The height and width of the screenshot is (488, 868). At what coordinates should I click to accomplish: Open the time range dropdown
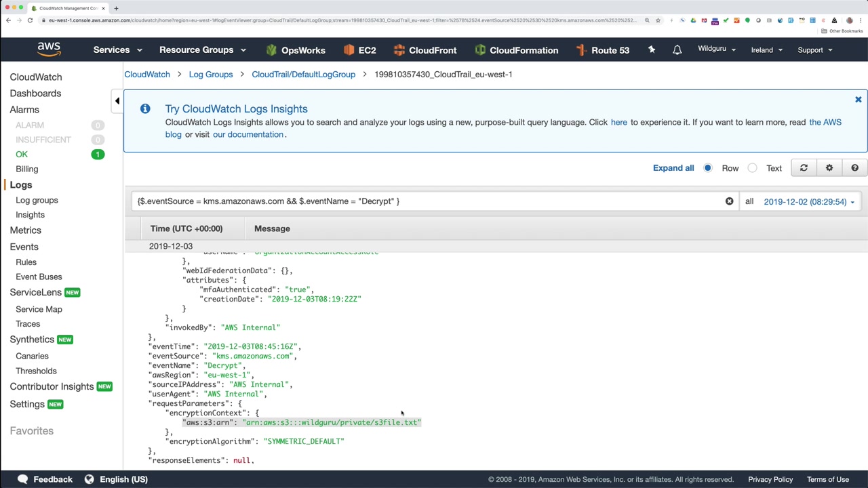pyautogui.click(x=808, y=201)
